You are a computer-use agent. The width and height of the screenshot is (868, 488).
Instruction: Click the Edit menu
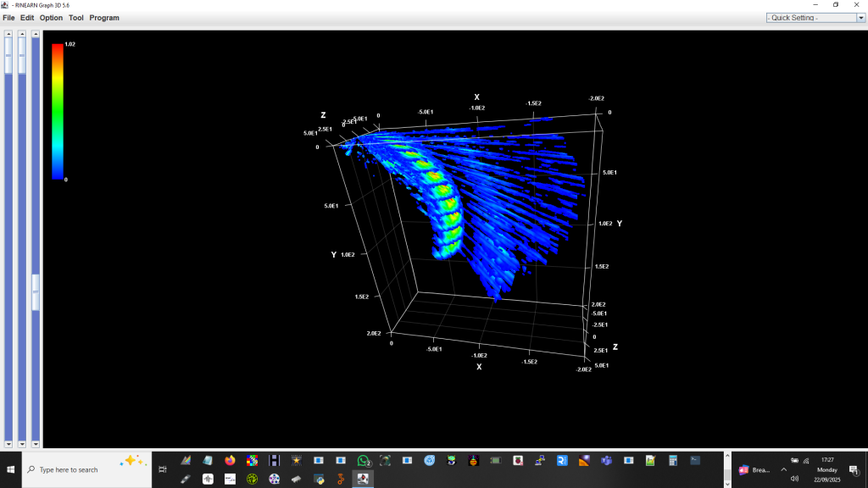pyautogui.click(x=27, y=18)
